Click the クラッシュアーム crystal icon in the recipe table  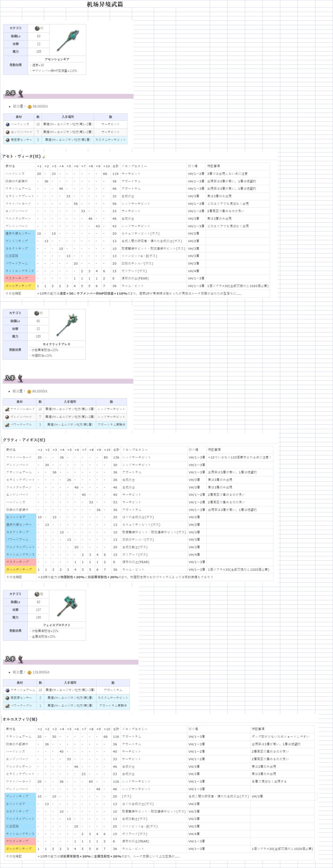(7, 690)
